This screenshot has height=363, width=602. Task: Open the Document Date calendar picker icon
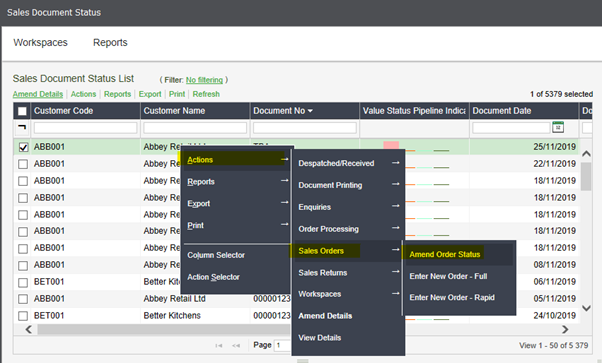pyautogui.click(x=558, y=127)
